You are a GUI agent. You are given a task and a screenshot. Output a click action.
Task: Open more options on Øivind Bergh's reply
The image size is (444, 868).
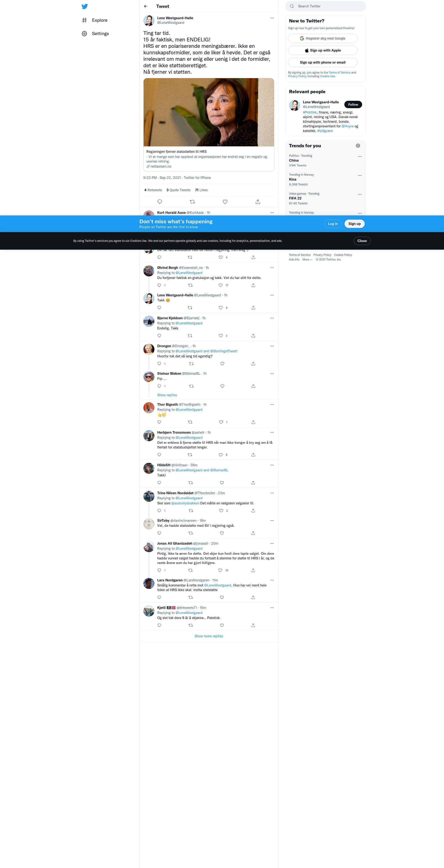click(272, 268)
